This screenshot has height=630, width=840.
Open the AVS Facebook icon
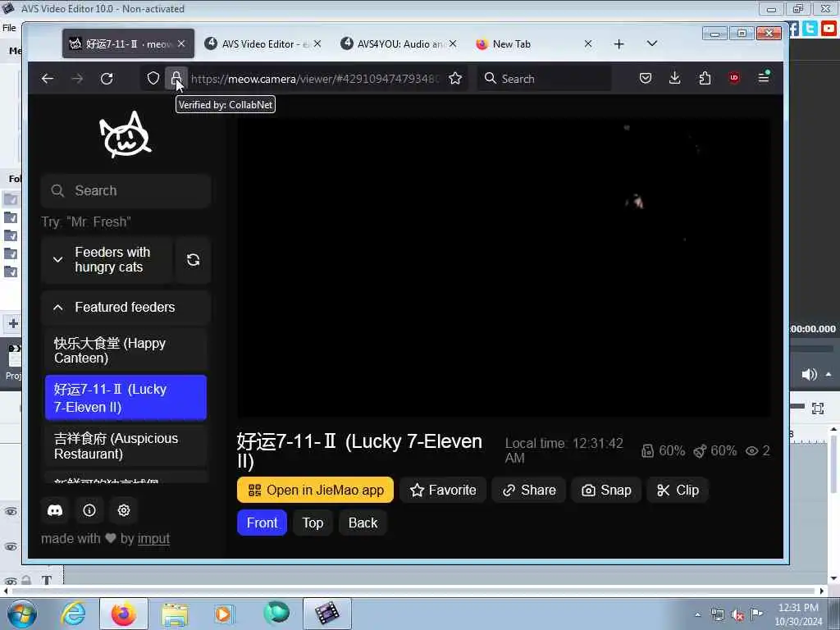point(793,28)
